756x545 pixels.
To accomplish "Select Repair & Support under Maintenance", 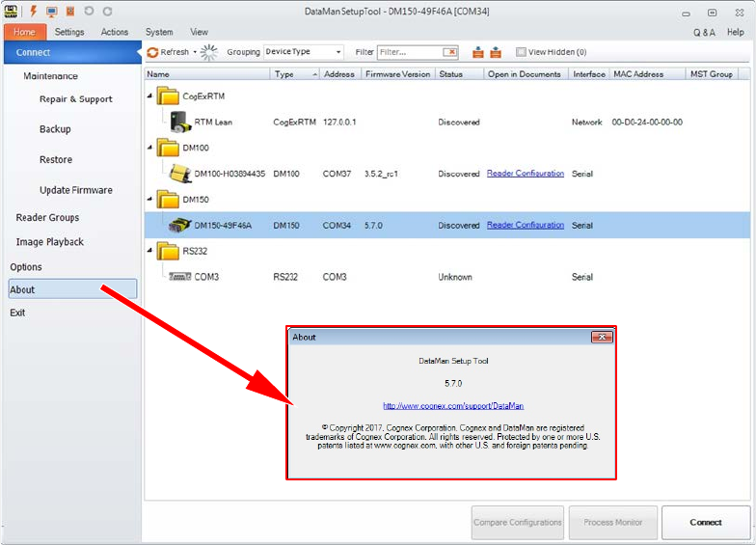I will click(75, 98).
